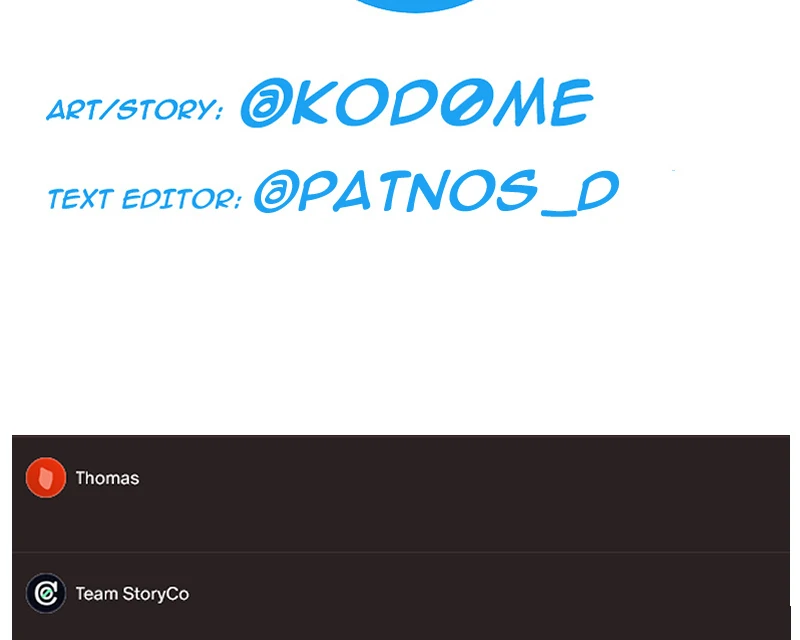Click the blue circle at the top
800x640 pixels.
[x=414, y=5]
